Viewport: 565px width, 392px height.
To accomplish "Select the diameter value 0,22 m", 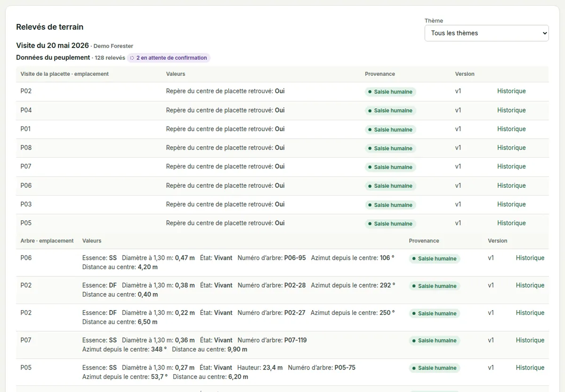I will (x=185, y=313).
